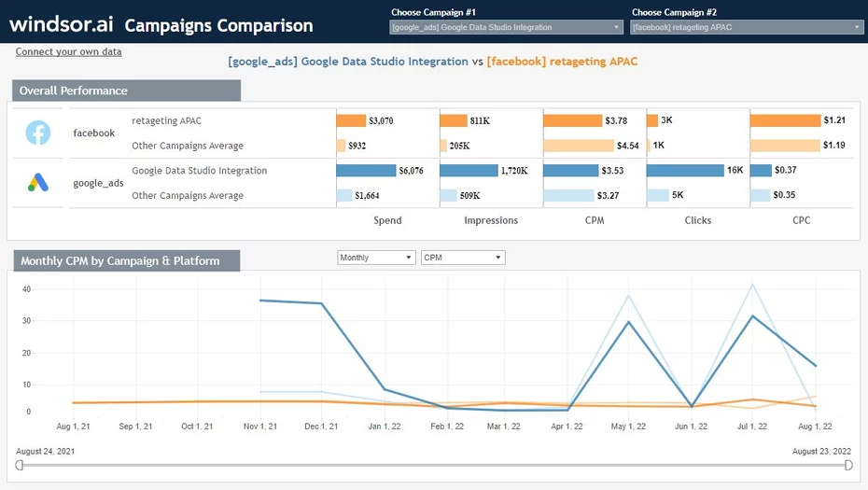Select the right handle of date range slider
The height and width of the screenshot is (490, 868).
848,465
